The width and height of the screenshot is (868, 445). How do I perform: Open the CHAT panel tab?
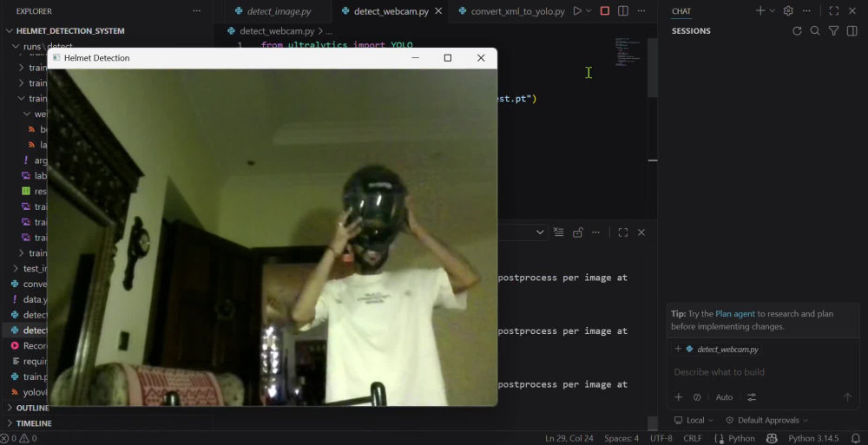[681, 11]
